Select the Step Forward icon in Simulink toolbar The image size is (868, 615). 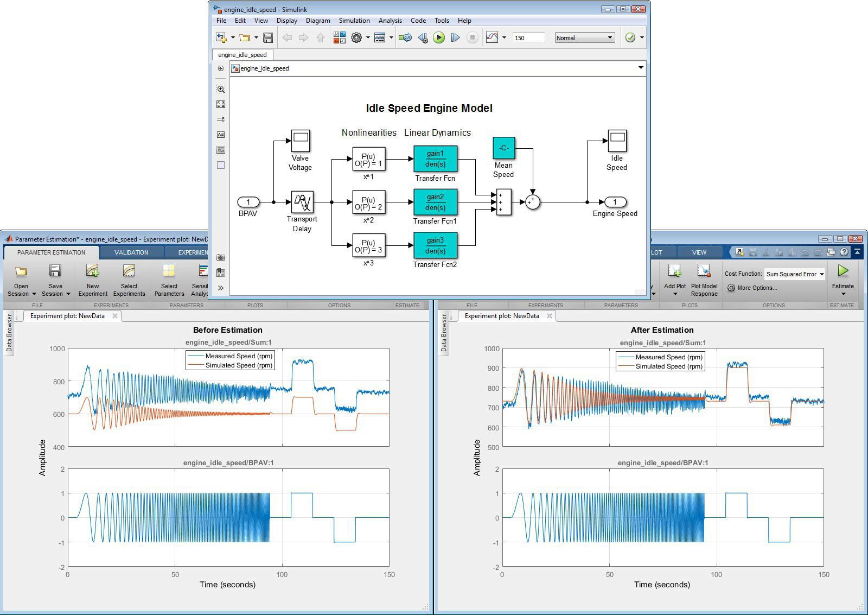[456, 37]
